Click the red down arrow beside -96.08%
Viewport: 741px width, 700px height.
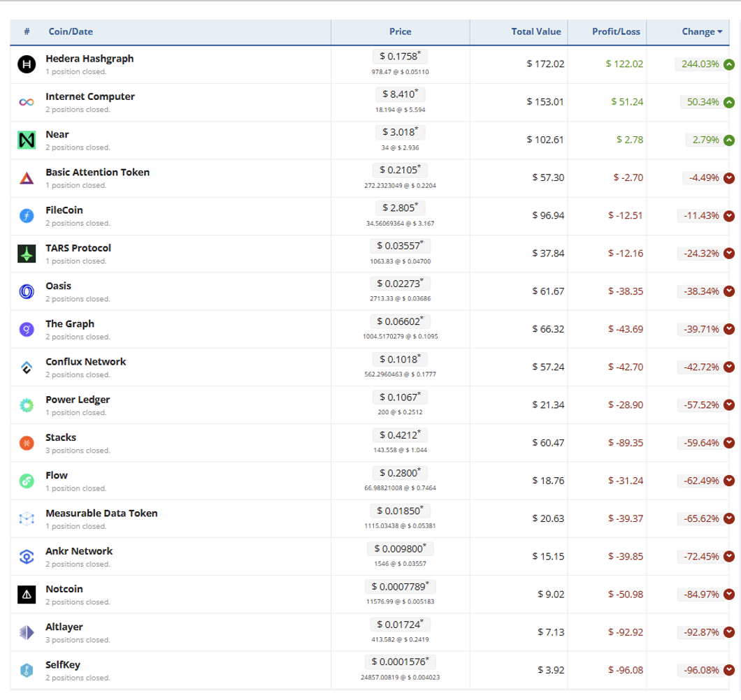[729, 670]
